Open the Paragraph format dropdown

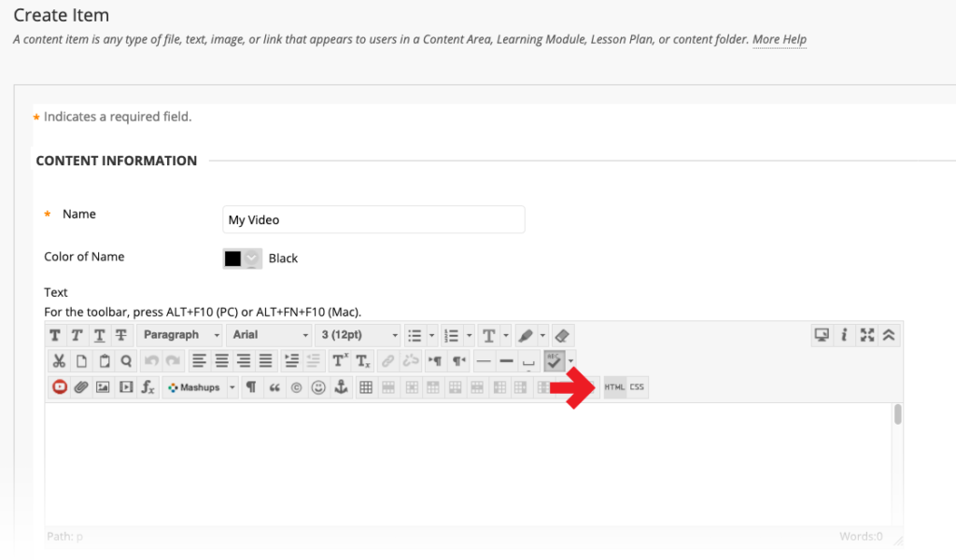click(181, 335)
